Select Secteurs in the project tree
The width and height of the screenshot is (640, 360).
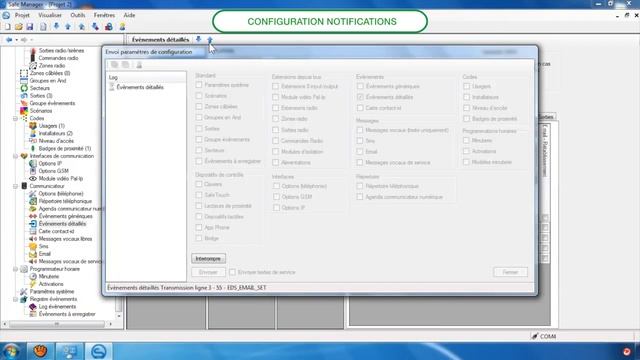point(40,88)
